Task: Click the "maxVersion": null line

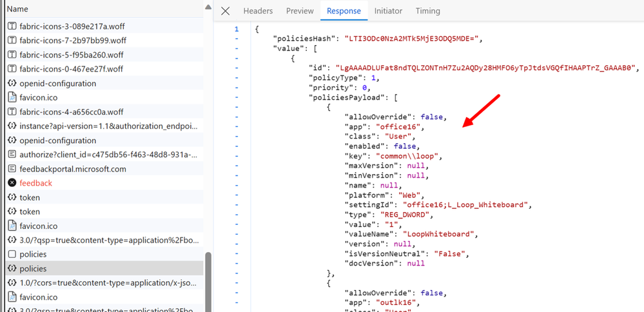Action: click(x=387, y=166)
